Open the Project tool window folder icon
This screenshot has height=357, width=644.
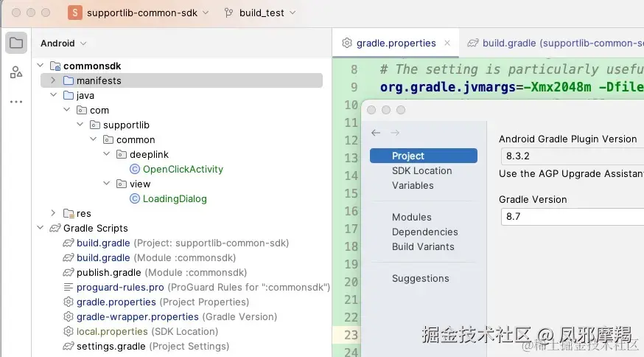tap(16, 43)
